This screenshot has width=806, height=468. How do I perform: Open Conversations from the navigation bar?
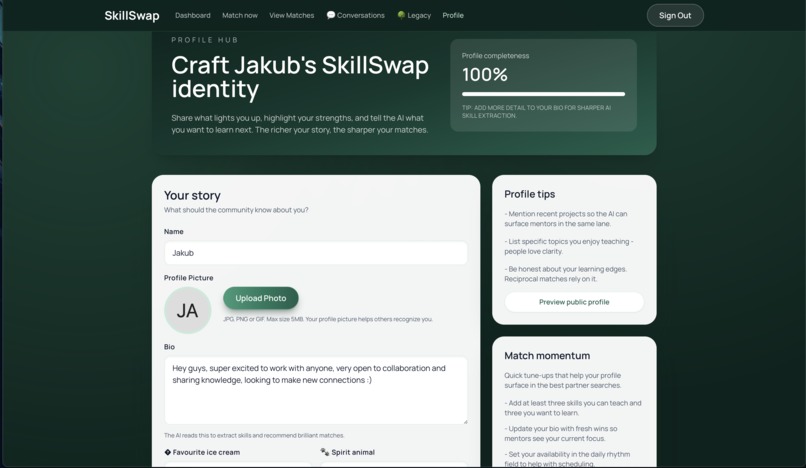356,15
